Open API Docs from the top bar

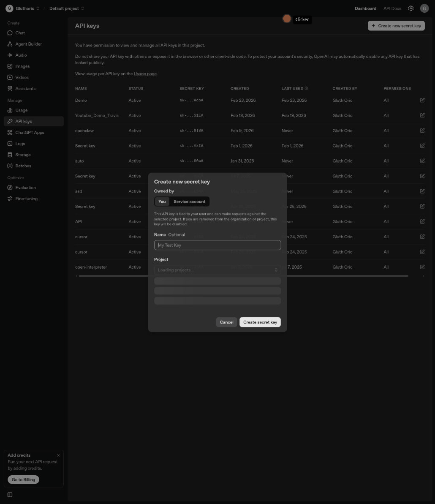click(392, 8)
